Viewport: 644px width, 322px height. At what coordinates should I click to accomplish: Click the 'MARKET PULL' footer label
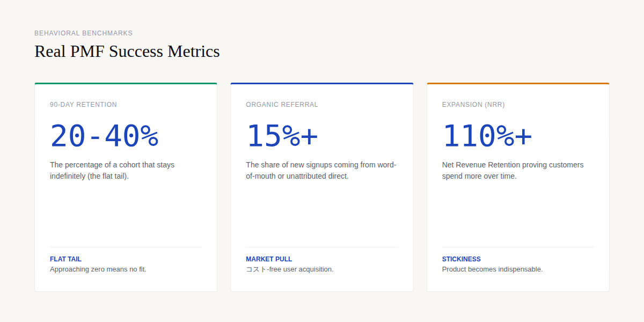[269, 259]
